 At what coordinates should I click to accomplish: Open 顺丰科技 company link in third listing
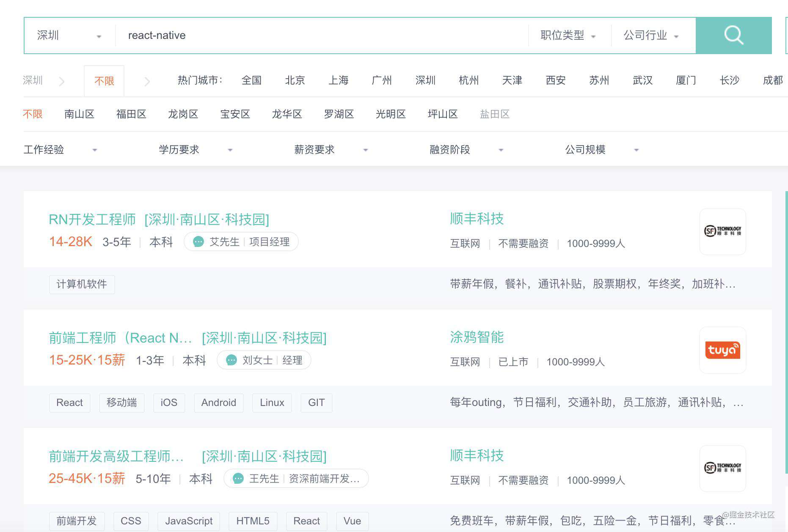(x=477, y=455)
